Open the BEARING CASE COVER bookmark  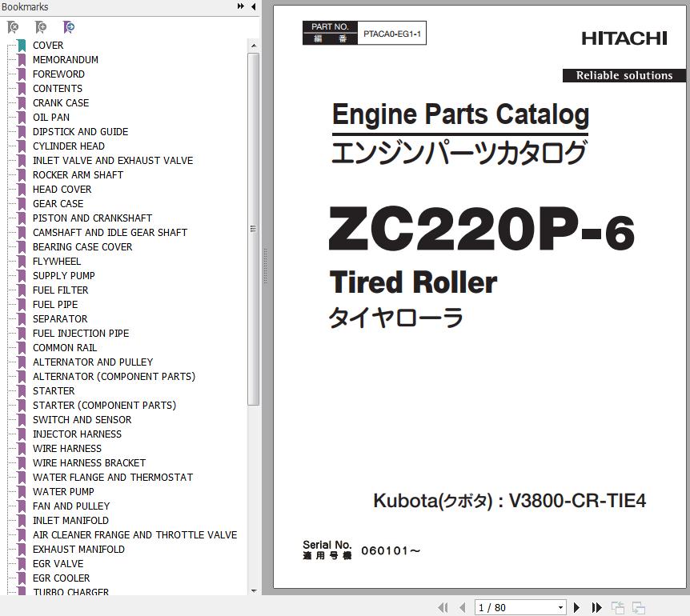click(82, 247)
